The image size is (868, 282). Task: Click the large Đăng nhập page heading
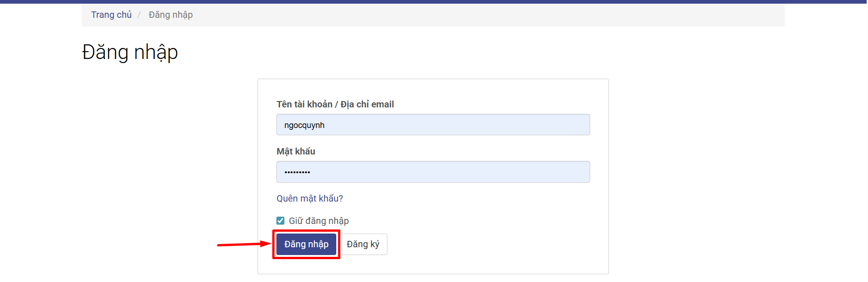pyautogui.click(x=130, y=52)
